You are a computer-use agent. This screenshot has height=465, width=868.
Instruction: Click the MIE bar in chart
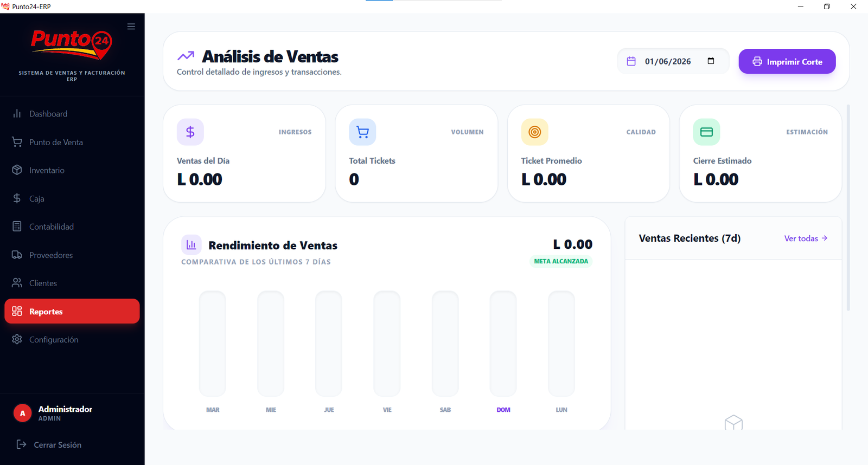(271, 344)
